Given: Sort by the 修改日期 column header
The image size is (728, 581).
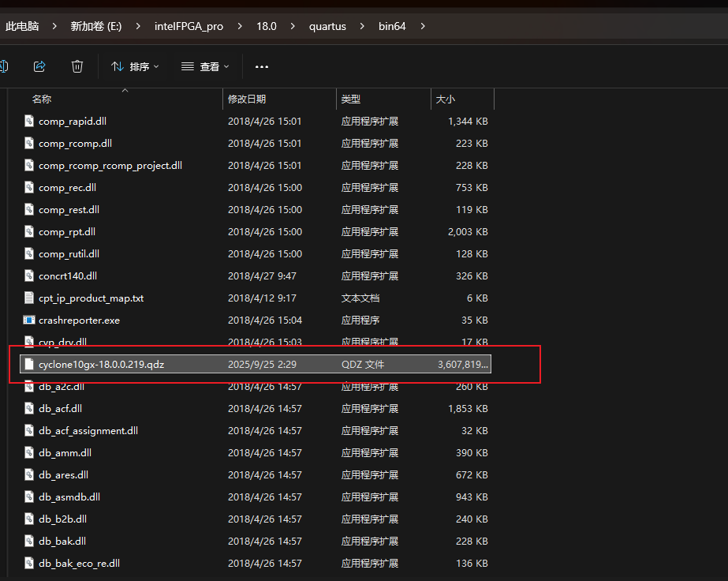Looking at the screenshot, I should pos(247,99).
